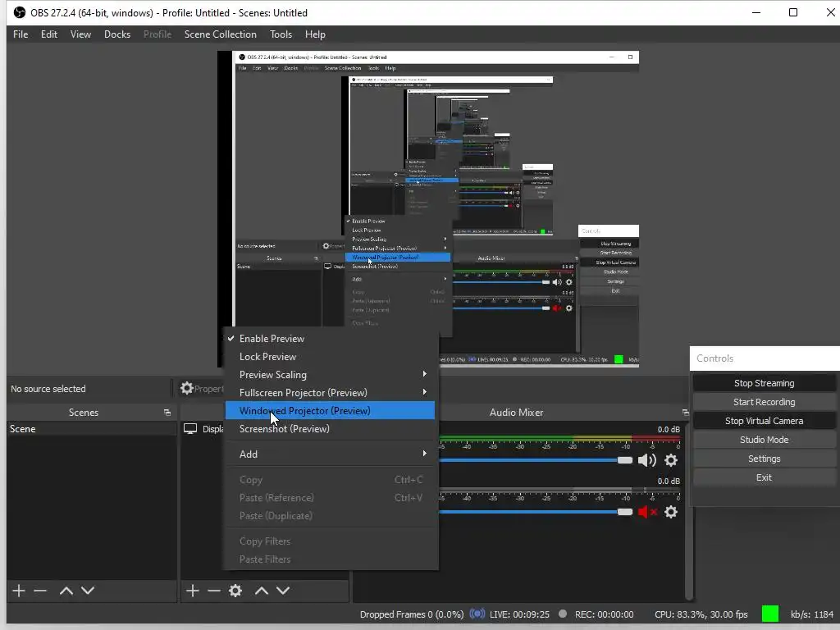Open the Help menu
Screen dimensions: 840x630
coord(315,34)
